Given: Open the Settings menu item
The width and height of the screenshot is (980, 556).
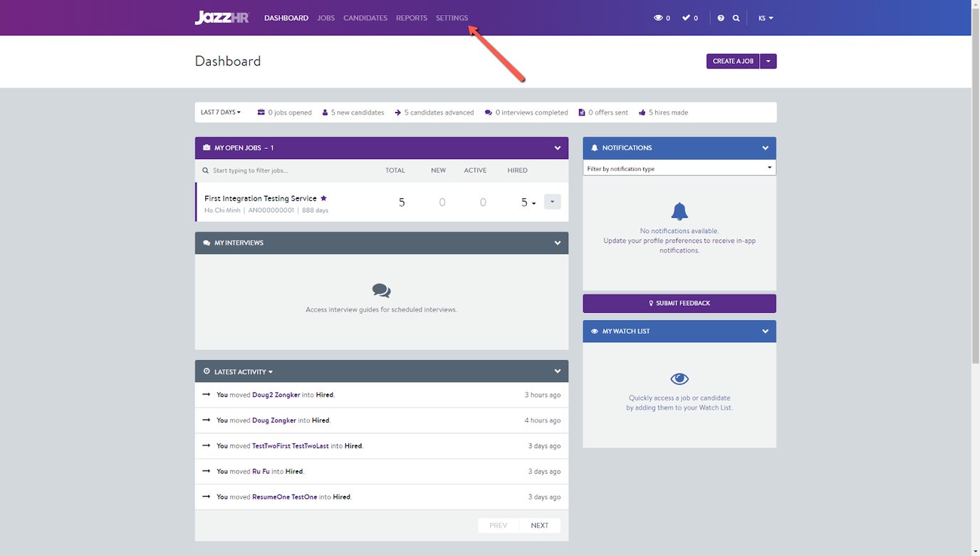Looking at the screenshot, I should pos(452,18).
